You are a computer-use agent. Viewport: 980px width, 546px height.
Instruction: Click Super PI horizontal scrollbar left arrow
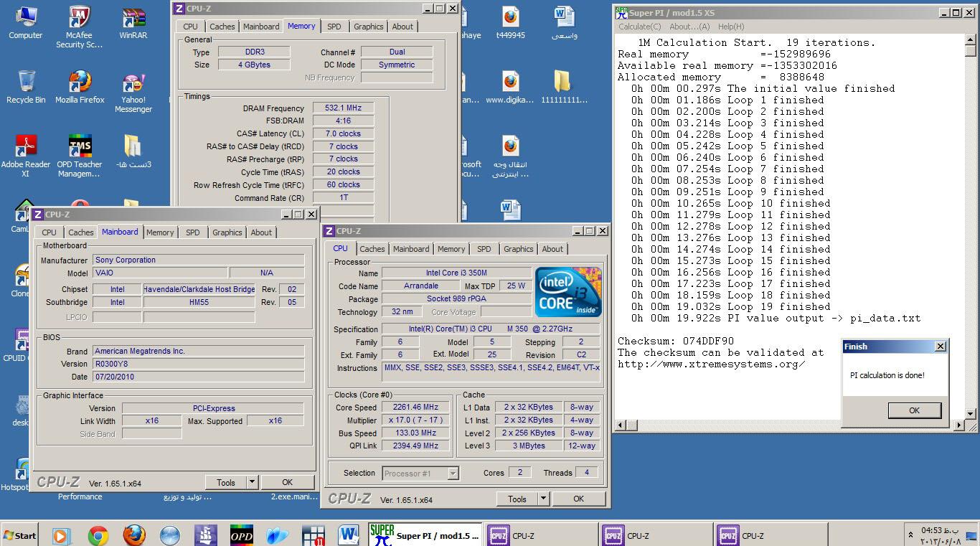point(621,425)
